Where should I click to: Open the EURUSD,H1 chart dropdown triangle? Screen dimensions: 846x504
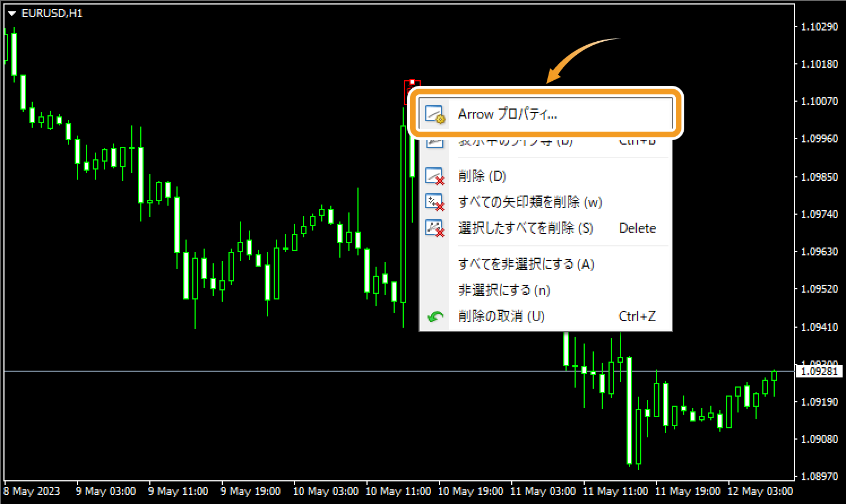point(12,14)
